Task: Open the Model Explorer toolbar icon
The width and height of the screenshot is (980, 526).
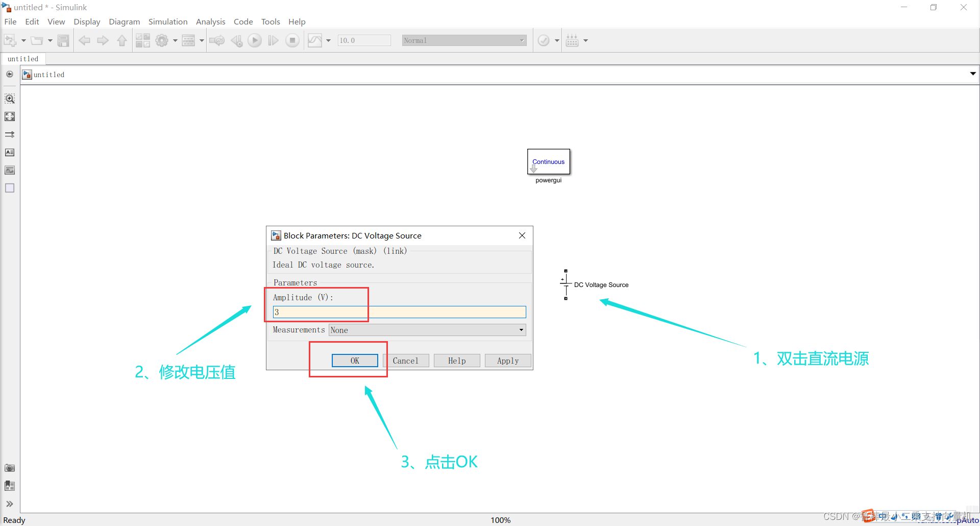Action: (x=188, y=40)
